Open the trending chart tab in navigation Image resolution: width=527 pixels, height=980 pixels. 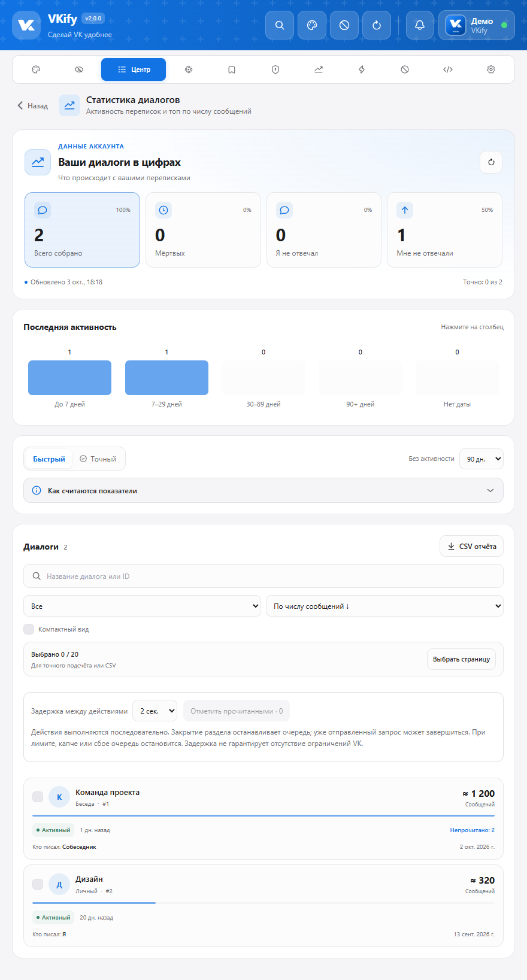tap(319, 69)
